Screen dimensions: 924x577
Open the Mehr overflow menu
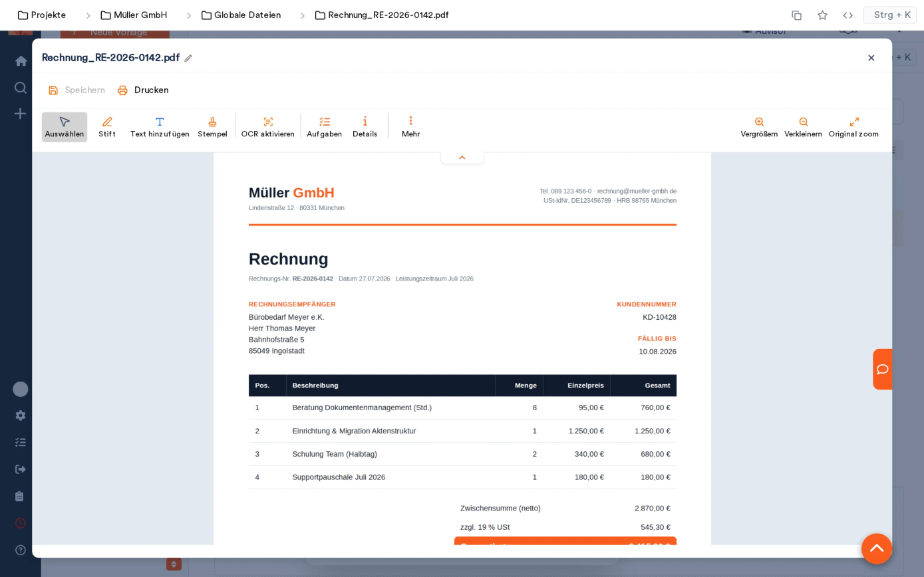tap(410, 127)
